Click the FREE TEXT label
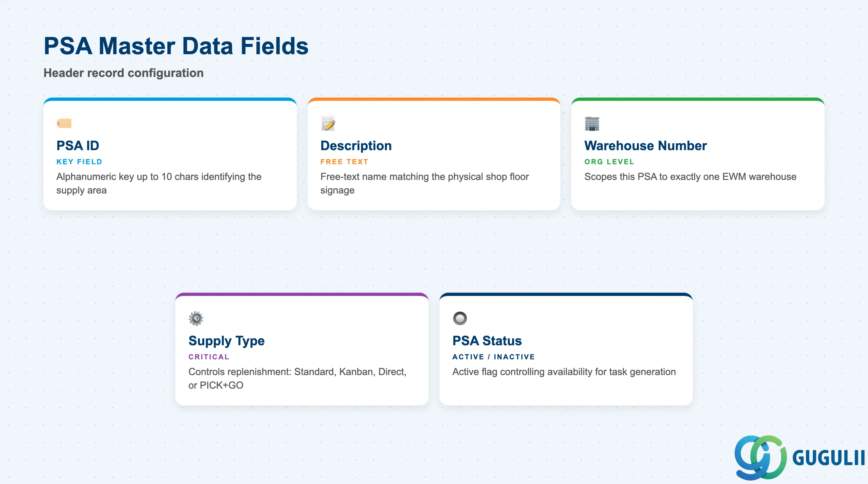 344,162
